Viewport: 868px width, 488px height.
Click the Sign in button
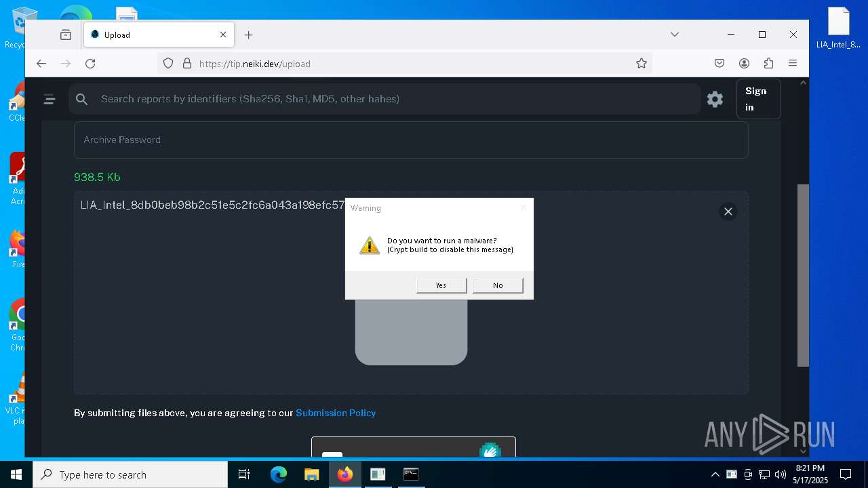758,99
